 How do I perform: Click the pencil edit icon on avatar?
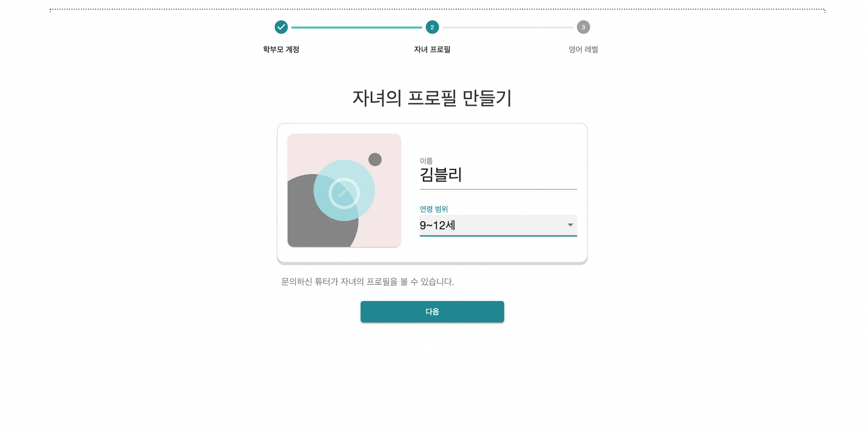pyautogui.click(x=344, y=193)
